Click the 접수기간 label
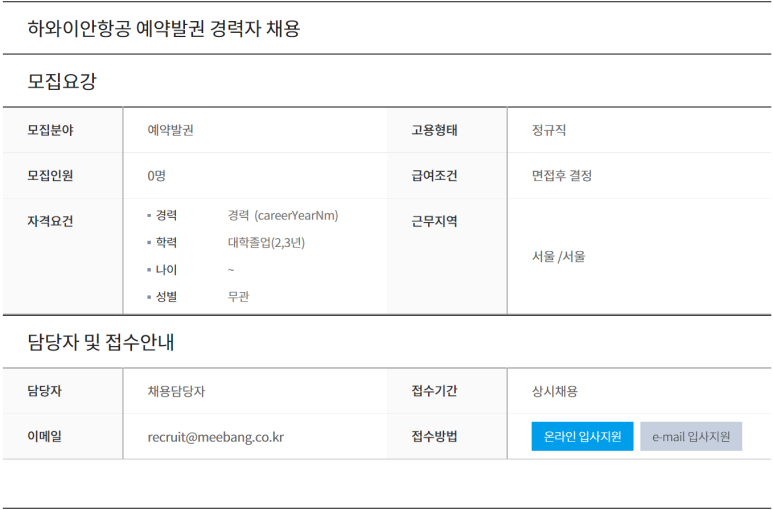 [x=434, y=391]
